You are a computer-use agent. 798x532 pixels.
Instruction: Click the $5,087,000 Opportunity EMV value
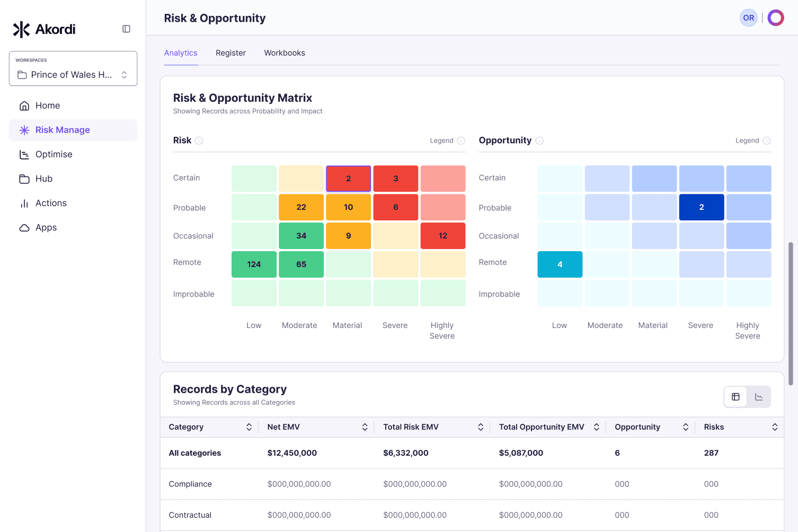point(521,453)
